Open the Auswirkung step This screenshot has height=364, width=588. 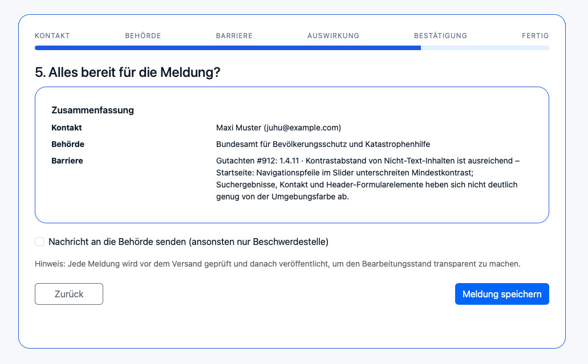(x=333, y=36)
